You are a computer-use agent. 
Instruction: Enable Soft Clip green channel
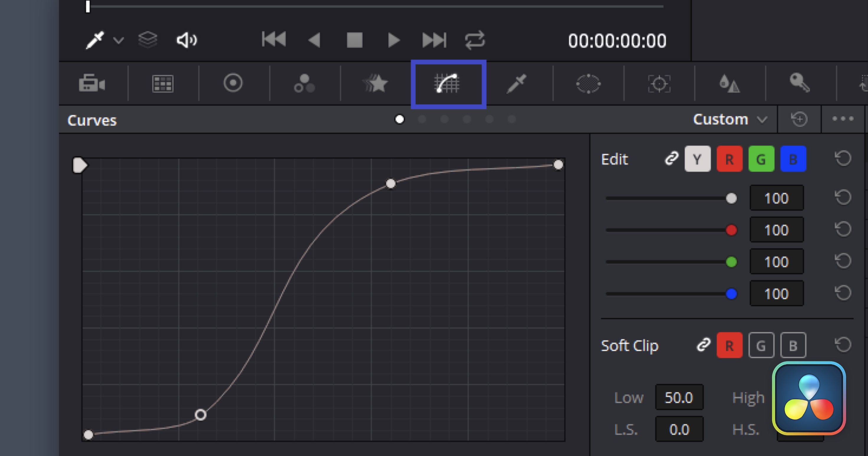761,345
